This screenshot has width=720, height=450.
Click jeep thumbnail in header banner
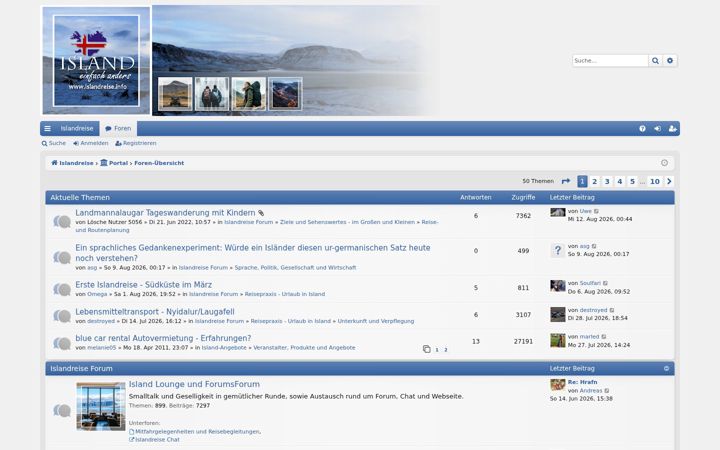pyautogui.click(x=175, y=94)
